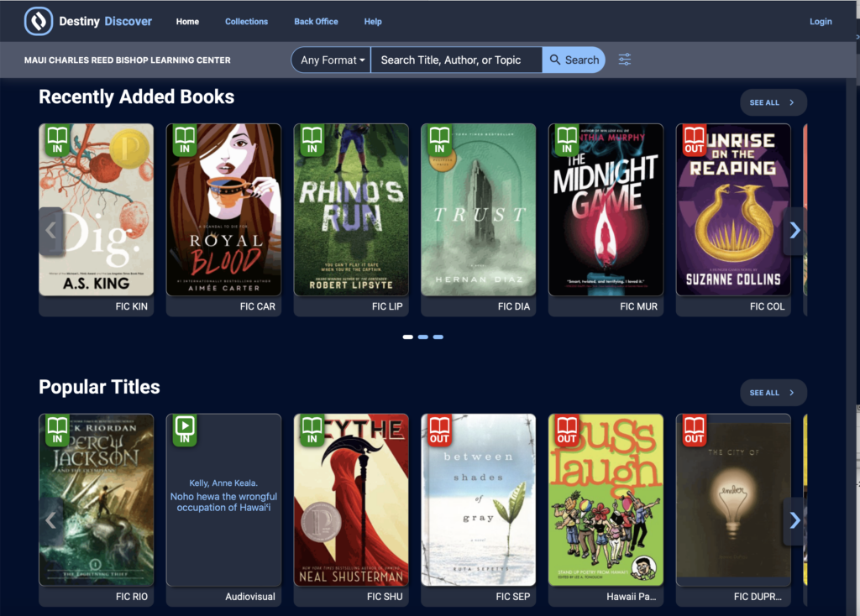Switch to the Back Office section
860x616 pixels.
click(x=316, y=21)
